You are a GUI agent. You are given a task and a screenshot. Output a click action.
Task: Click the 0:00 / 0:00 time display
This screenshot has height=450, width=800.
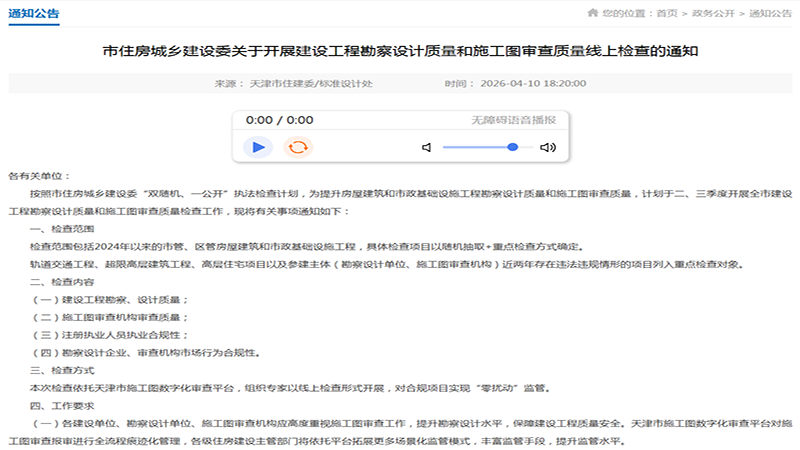(x=280, y=120)
